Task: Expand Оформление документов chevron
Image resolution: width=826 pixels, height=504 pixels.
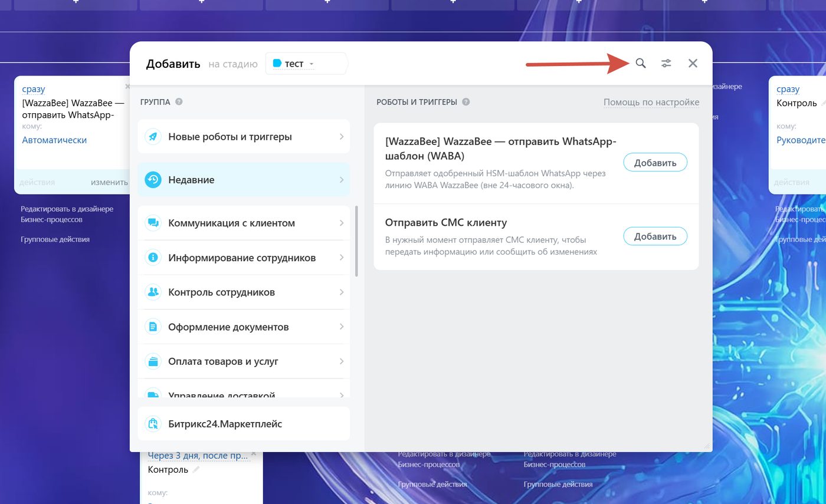Action: [342, 327]
